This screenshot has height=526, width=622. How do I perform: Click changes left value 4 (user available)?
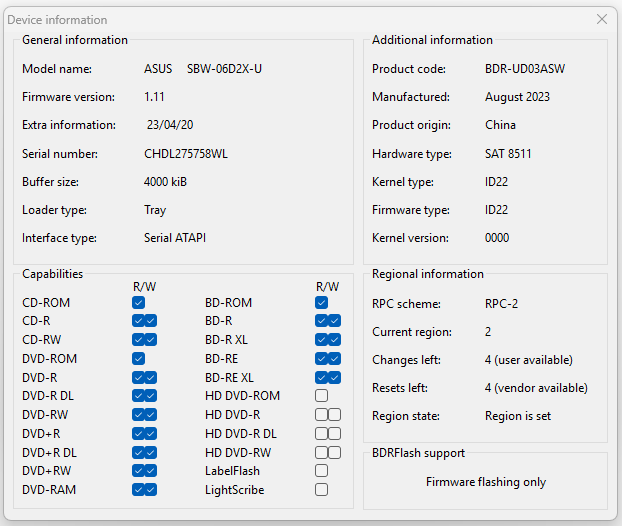pyautogui.click(x=528, y=360)
